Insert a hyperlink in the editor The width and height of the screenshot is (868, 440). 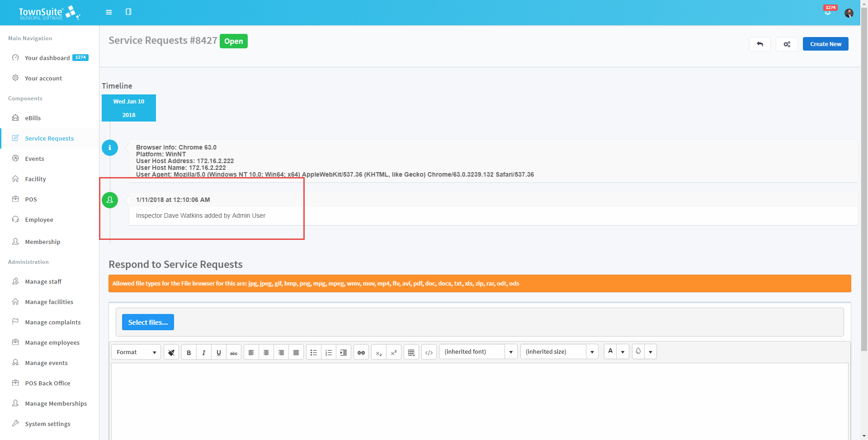coord(361,352)
